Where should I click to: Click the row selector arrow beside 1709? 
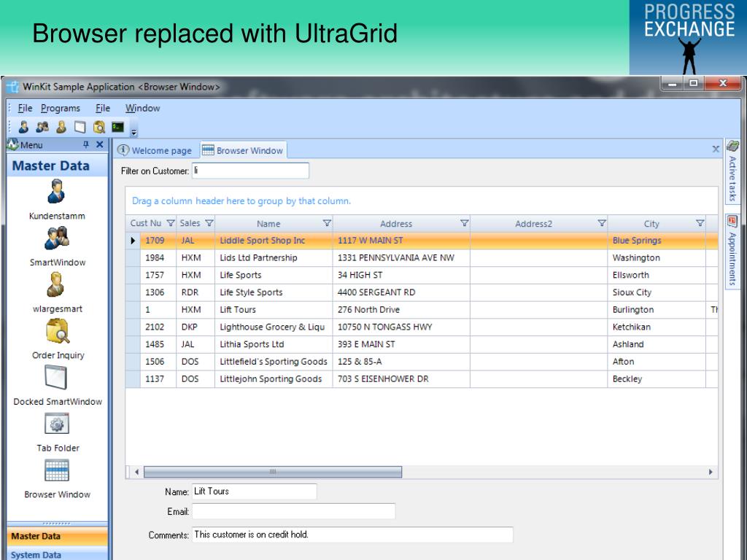(x=133, y=241)
